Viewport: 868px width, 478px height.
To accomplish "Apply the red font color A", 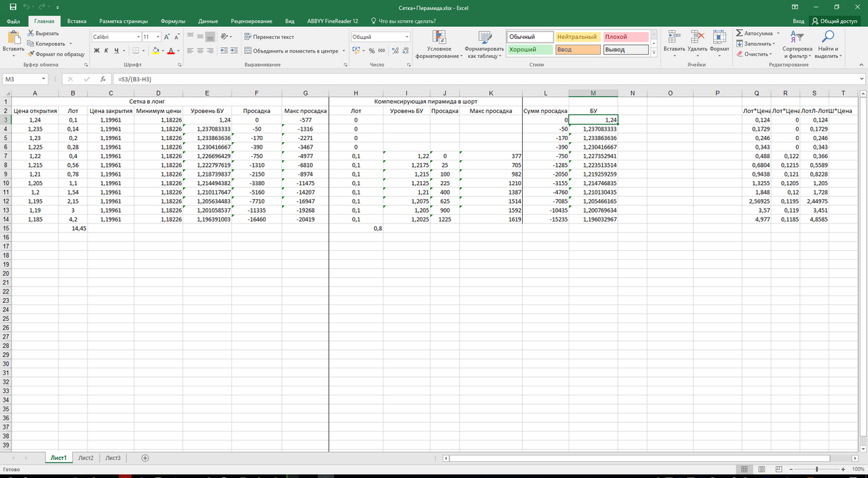I will pyautogui.click(x=170, y=50).
